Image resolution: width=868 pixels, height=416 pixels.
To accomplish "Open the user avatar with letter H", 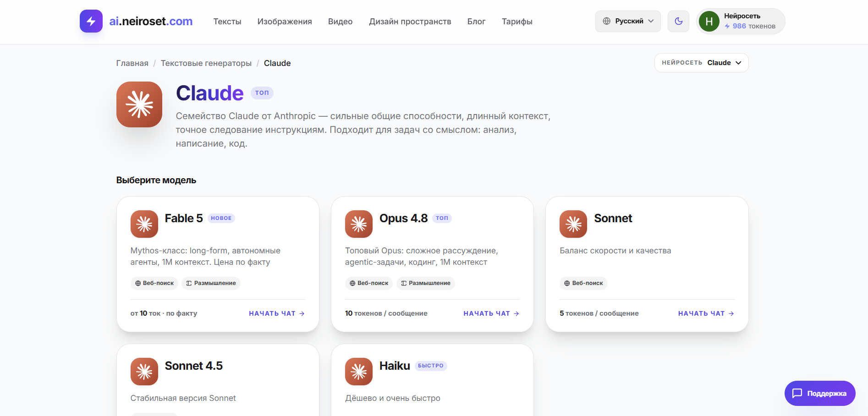I will (x=709, y=21).
